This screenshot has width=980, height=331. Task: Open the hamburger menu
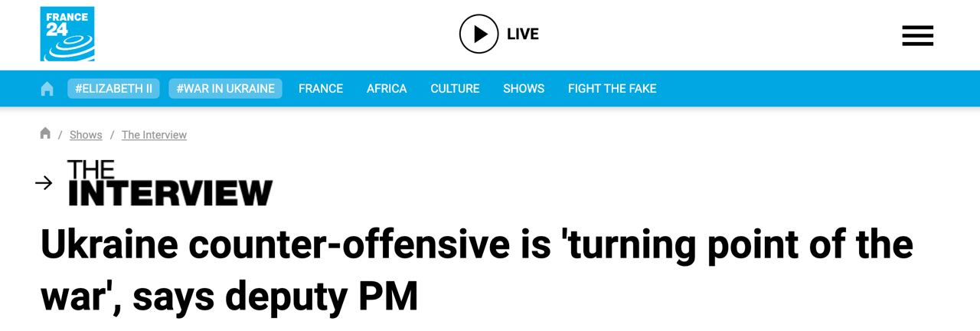[x=917, y=35]
